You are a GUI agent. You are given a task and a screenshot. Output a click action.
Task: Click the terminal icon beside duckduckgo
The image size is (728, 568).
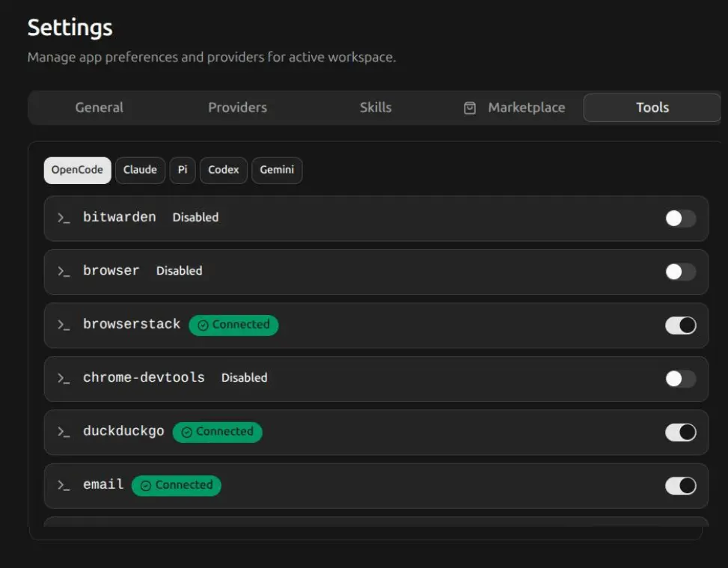pyautogui.click(x=64, y=432)
